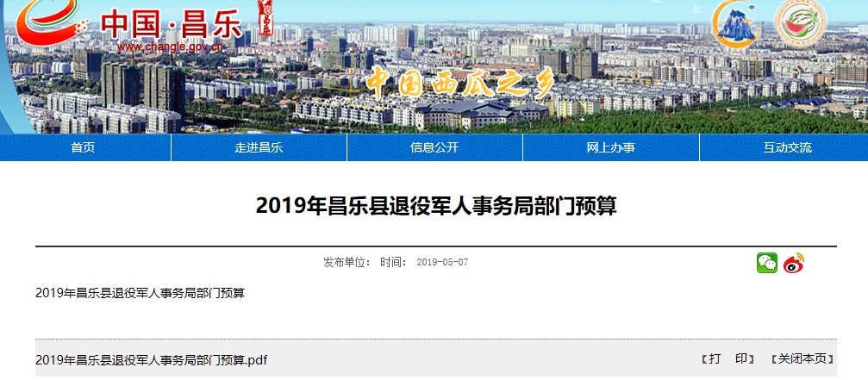Click the 关闭本页 close page link
868x380 pixels.
pyautogui.click(x=802, y=359)
